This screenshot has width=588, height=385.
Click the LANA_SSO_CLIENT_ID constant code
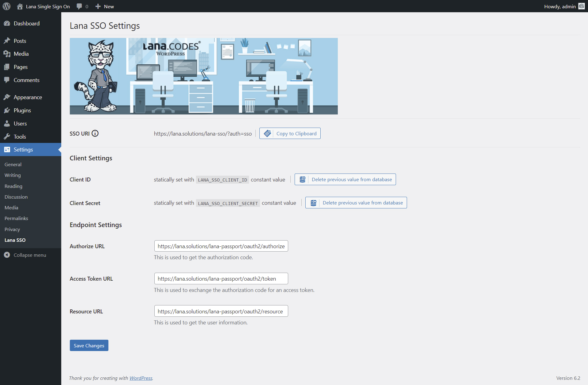222,180
